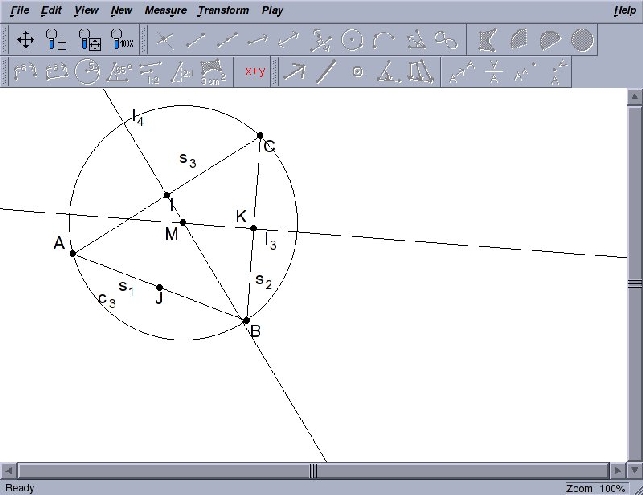Image resolution: width=643 pixels, height=495 pixels.
Task: Open the View menu
Action: pyautogui.click(x=86, y=10)
